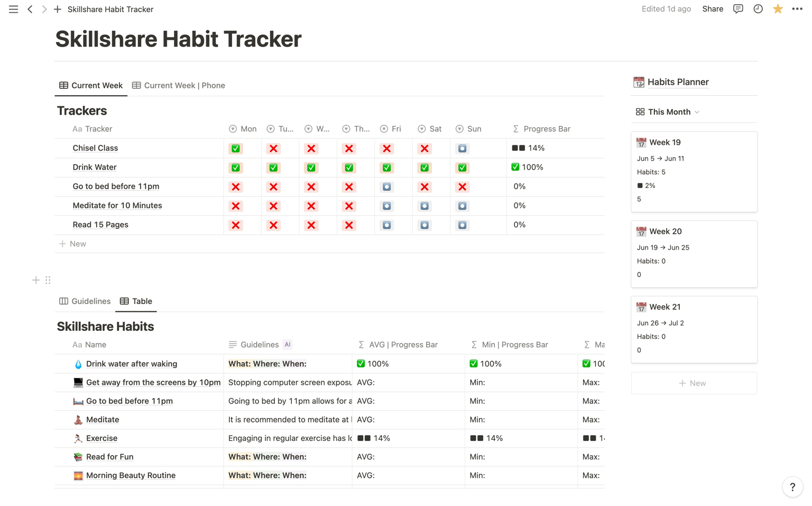Screen dimensions: 812x506
Task: Click the Habits Planner calendar icon
Action: tap(639, 82)
